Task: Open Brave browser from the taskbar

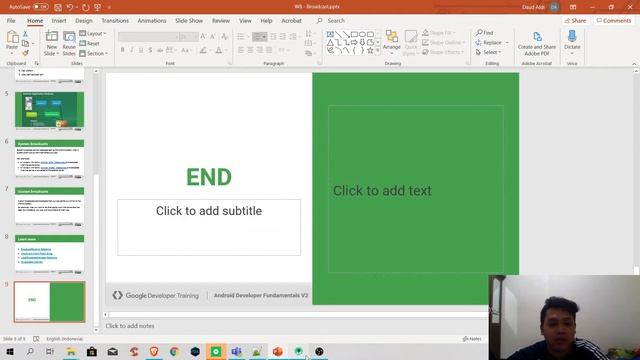Action: [x=154, y=351]
